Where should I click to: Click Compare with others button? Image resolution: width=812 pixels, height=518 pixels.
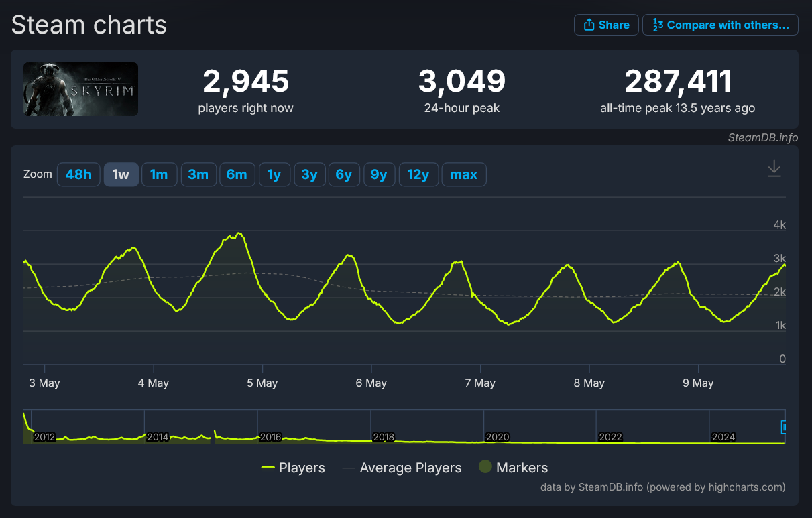720,25
